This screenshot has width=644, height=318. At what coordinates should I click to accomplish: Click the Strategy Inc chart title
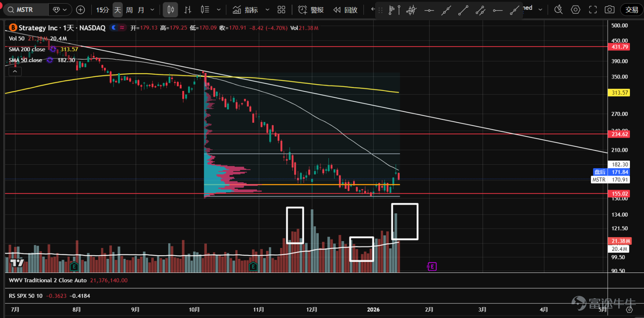click(x=62, y=28)
